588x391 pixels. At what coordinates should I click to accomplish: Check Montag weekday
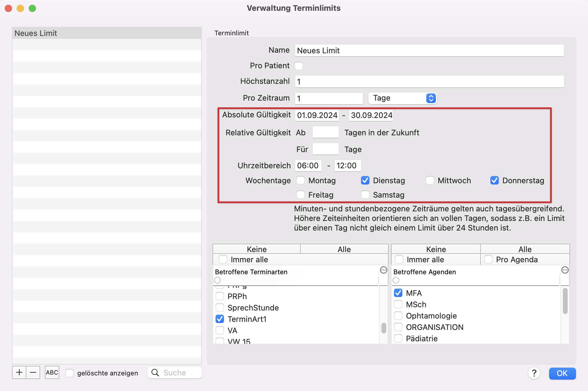pos(301,180)
